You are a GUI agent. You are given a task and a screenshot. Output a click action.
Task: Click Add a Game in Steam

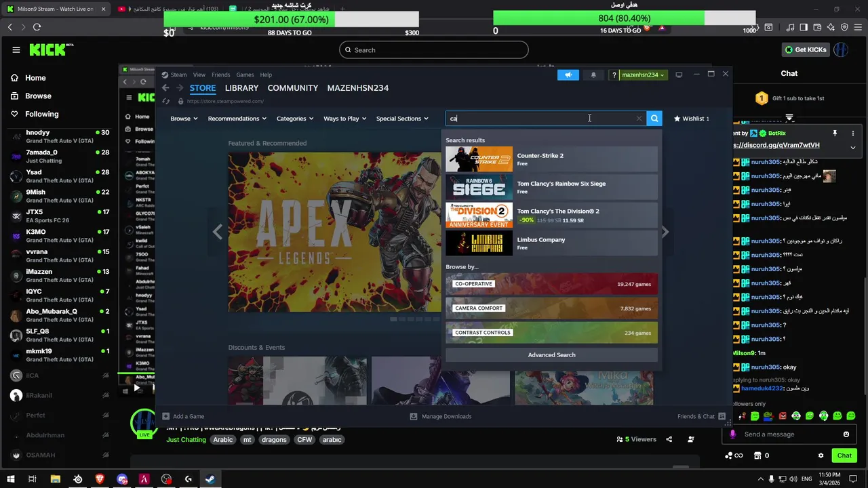pyautogui.click(x=183, y=416)
